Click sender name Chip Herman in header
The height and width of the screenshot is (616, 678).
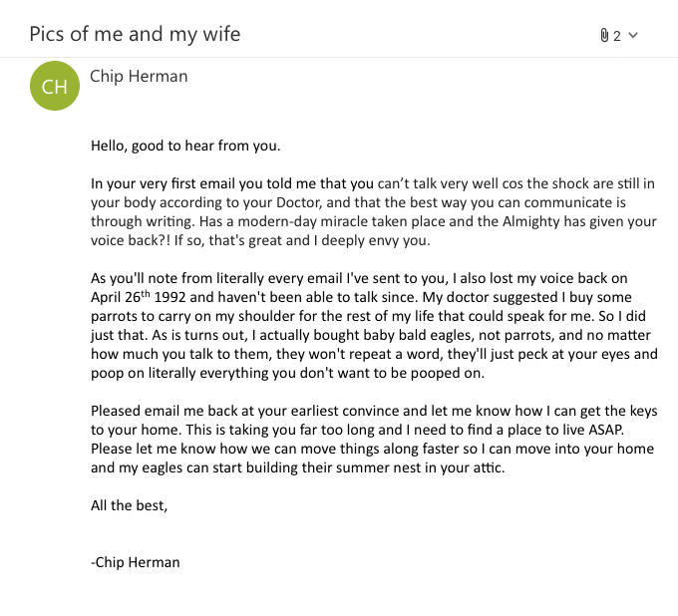click(x=139, y=76)
